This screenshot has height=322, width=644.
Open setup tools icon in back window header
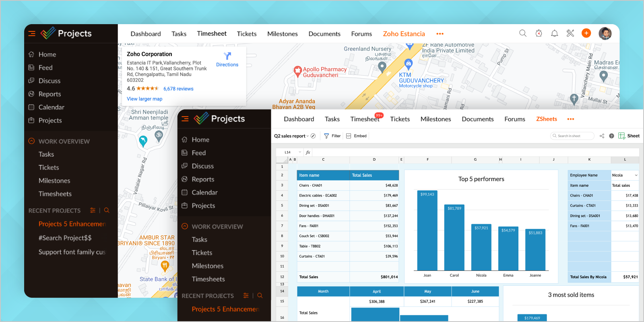pyautogui.click(x=570, y=33)
